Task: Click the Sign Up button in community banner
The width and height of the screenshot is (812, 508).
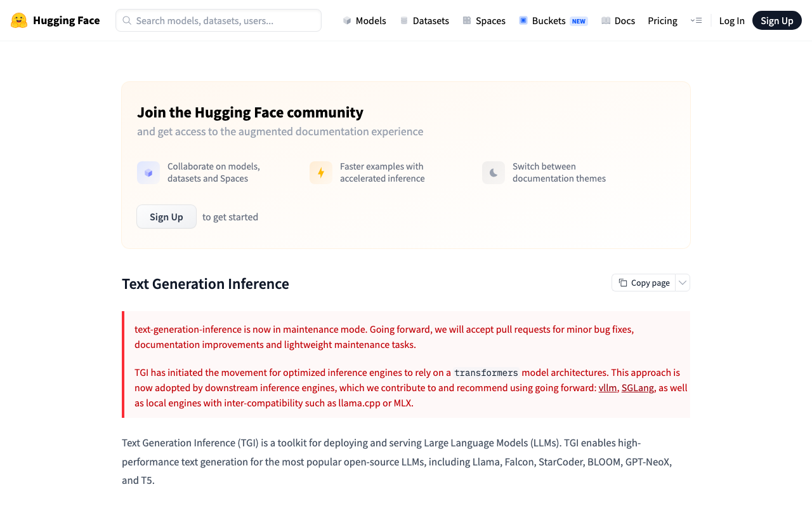Action: click(x=166, y=217)
